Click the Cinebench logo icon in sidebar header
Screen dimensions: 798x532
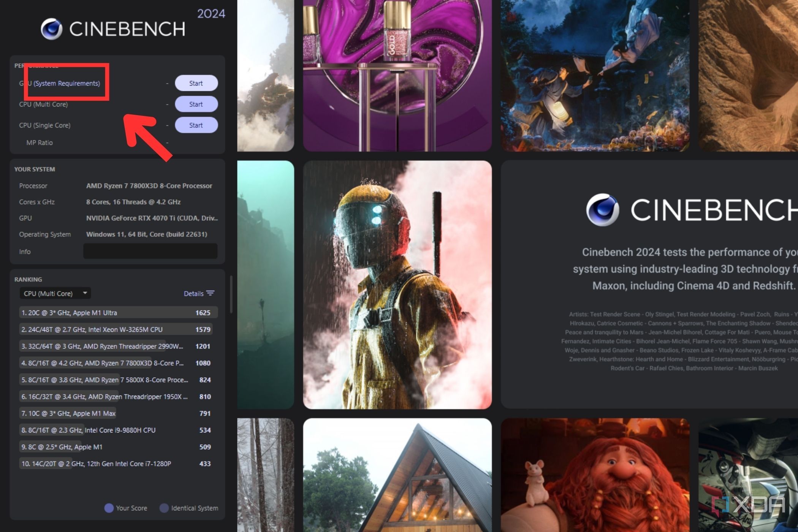coord(51,29)
